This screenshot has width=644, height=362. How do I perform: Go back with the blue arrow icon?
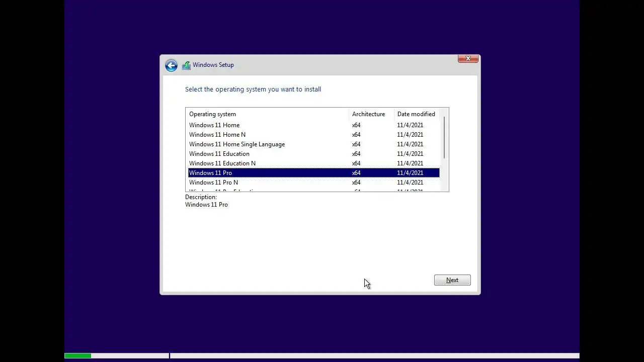pos(171,65)
